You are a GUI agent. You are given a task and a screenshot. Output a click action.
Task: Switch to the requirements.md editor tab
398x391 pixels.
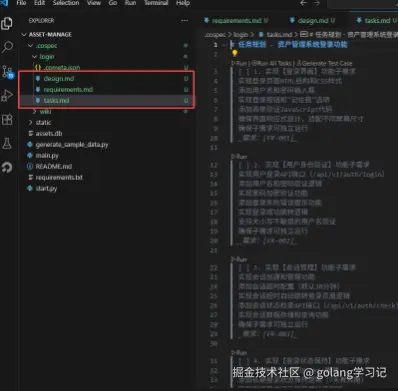point(237,21)
